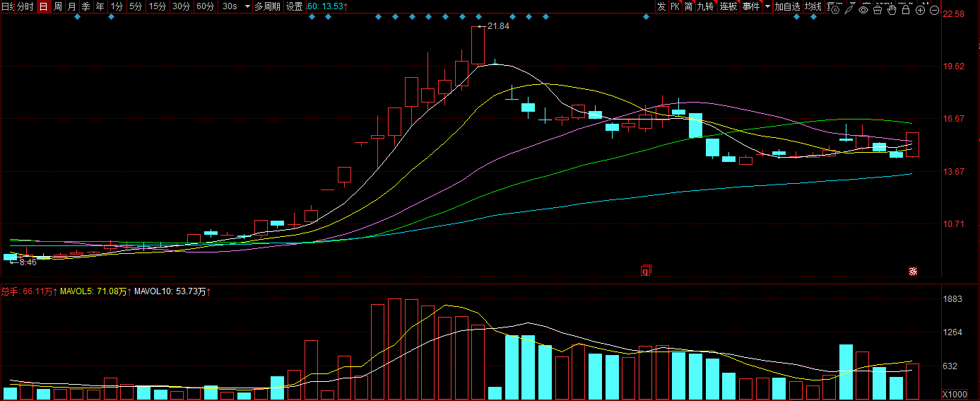Click the 1264 volume axis value
980x401 pixels.
[x=954, y=332]
